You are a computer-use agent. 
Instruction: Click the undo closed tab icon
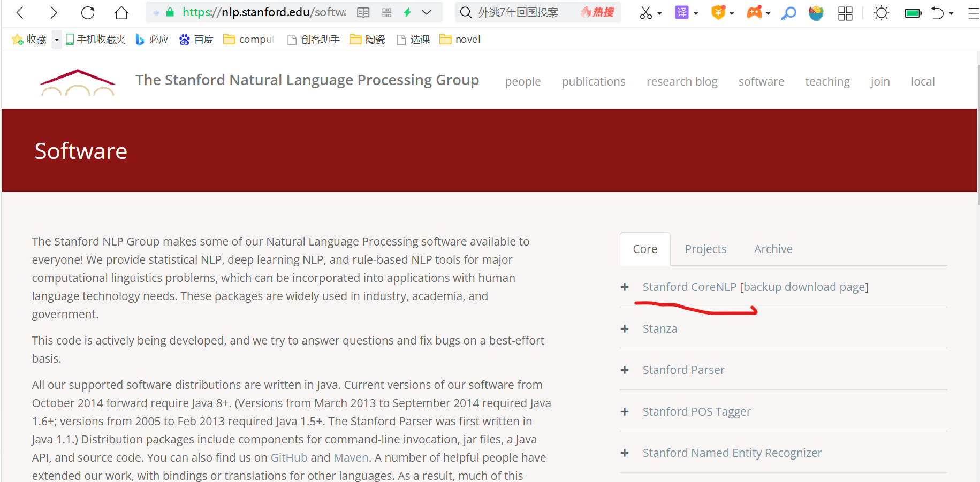(x=937, y=13)
